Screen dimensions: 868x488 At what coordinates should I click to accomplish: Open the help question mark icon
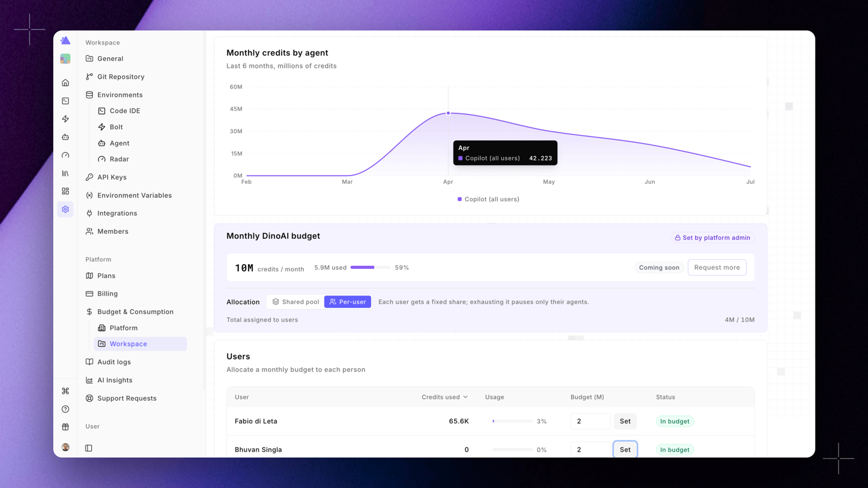tap(66, 409)
